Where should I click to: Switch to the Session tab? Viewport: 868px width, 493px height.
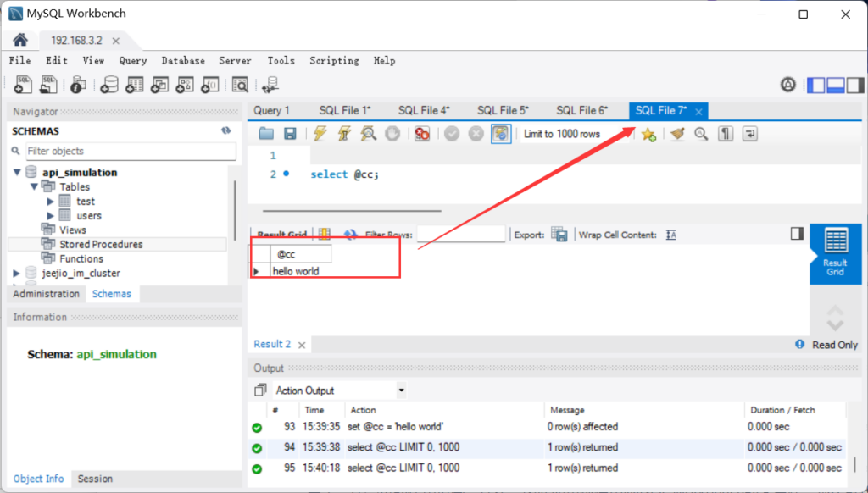[95, 479]
